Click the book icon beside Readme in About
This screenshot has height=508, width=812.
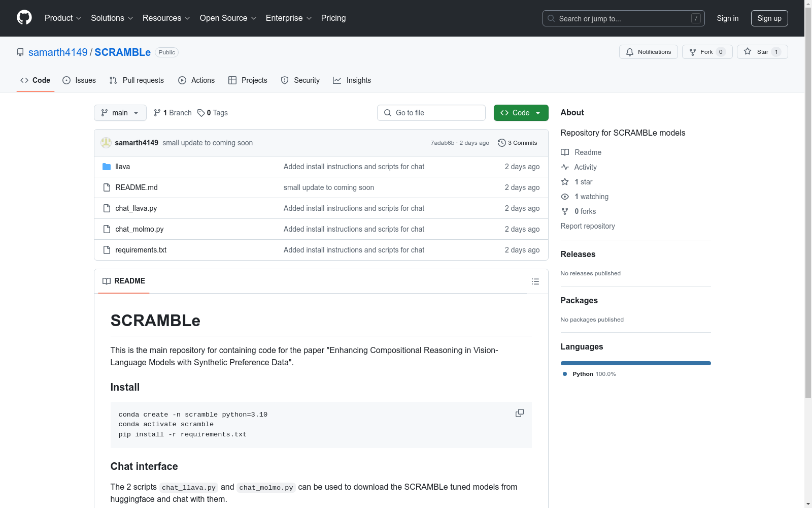click(565, 152)
